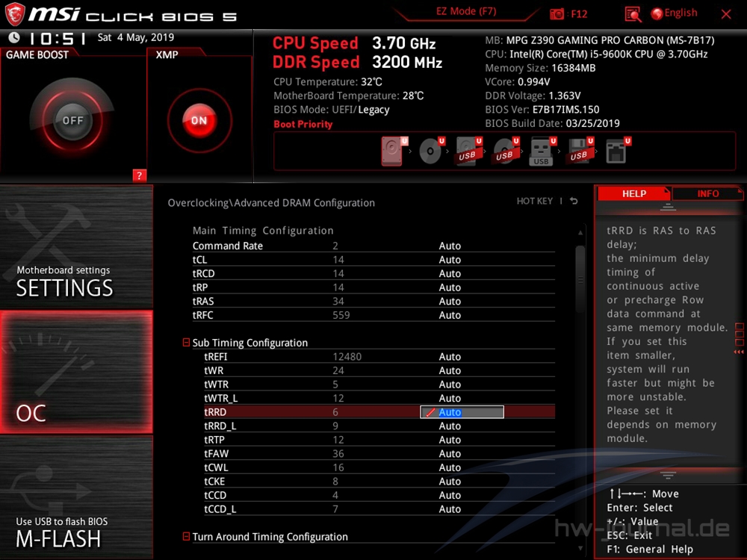Screen dimensions: 747x560
Task: Close the BIOS with the X icon
Action: [x=726, y=14]
